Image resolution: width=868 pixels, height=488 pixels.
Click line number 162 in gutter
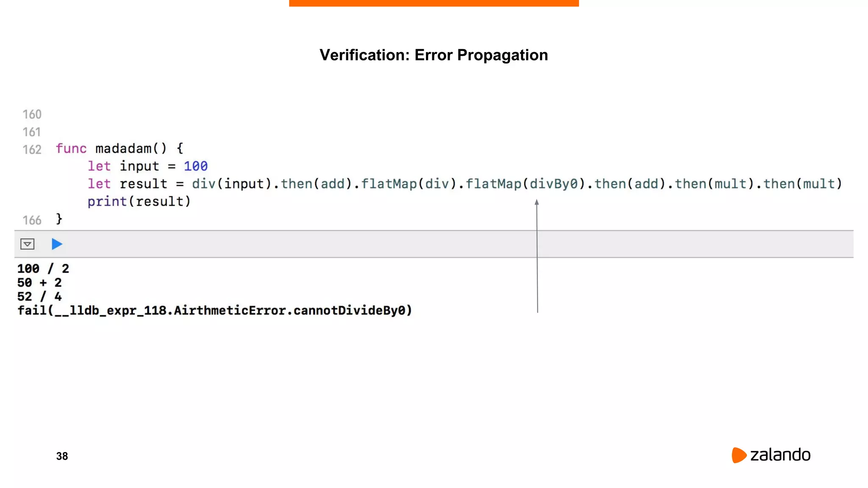coord(32,150)
